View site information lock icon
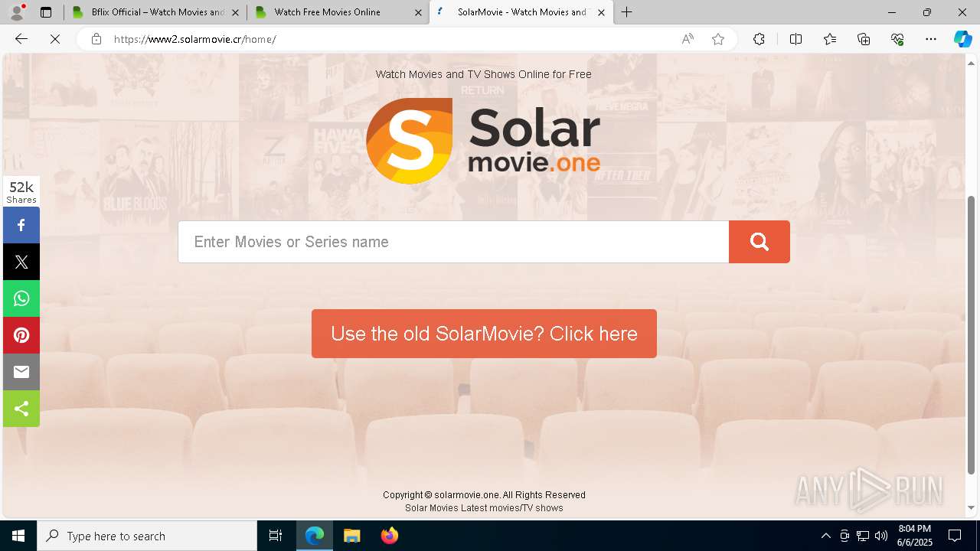The height and width of the screenshot is (551, 980). (96, 39)
